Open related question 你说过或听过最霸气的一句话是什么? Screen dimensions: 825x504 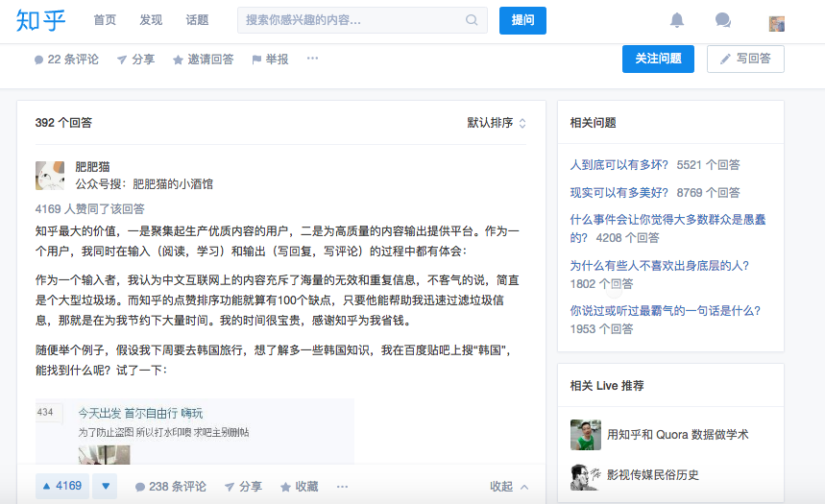pos(666,310)
